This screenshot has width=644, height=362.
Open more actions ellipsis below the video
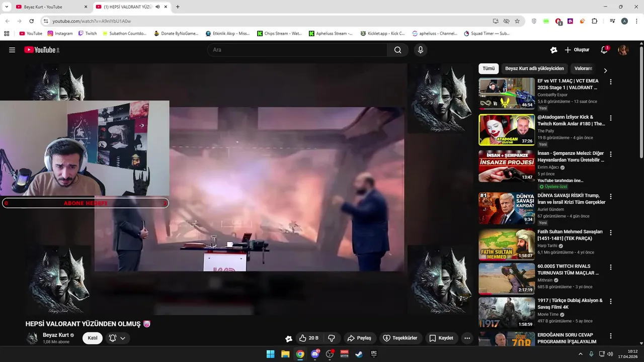(x=467, y=338)
